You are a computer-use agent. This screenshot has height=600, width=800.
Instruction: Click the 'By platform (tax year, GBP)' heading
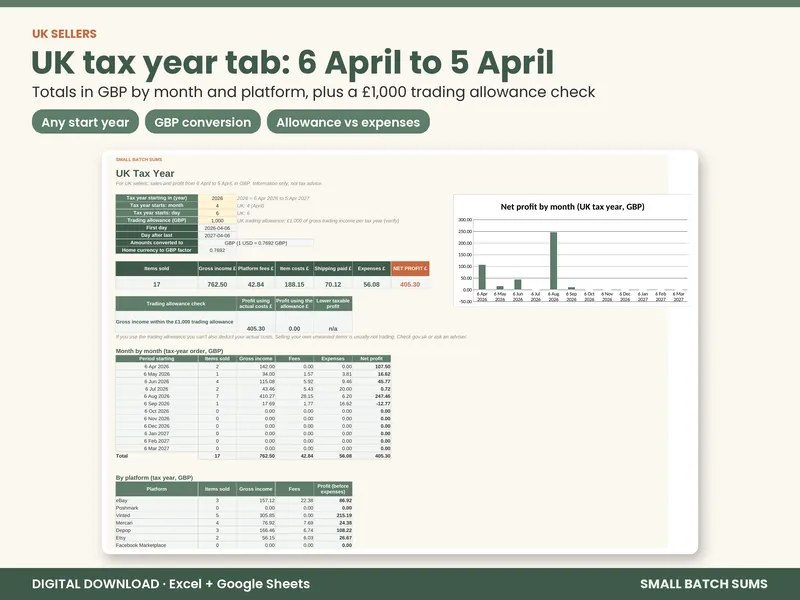(154, 478)
